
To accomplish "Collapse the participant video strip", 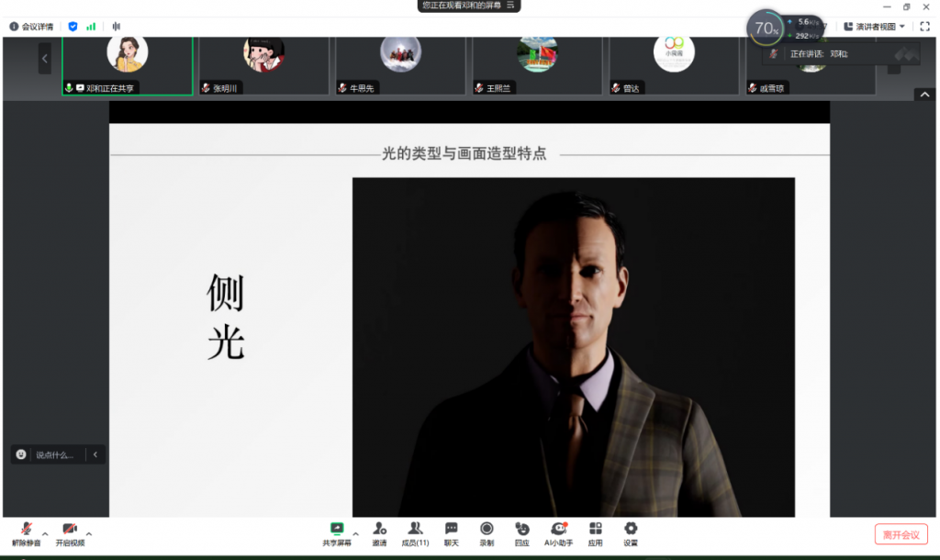I will coord(924,95).
